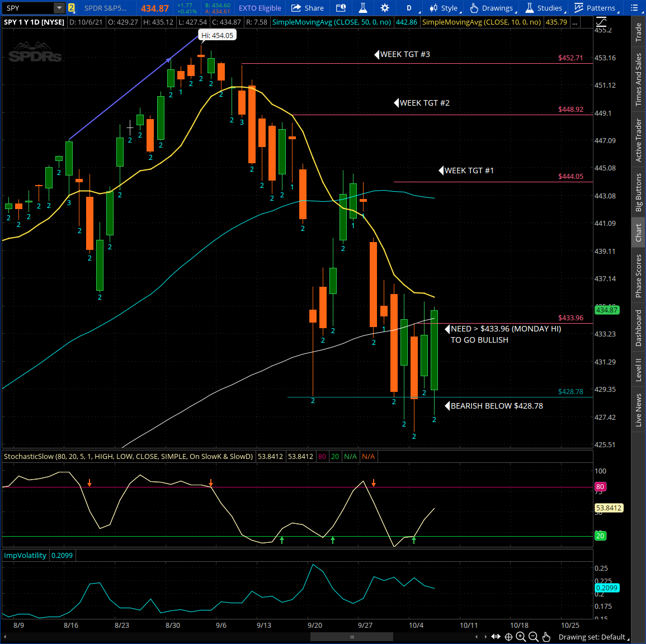The width and height of the screenshot is (646, 644).
Task: Open the flask icon next to settings gear
Action: (x=363, y=8)
